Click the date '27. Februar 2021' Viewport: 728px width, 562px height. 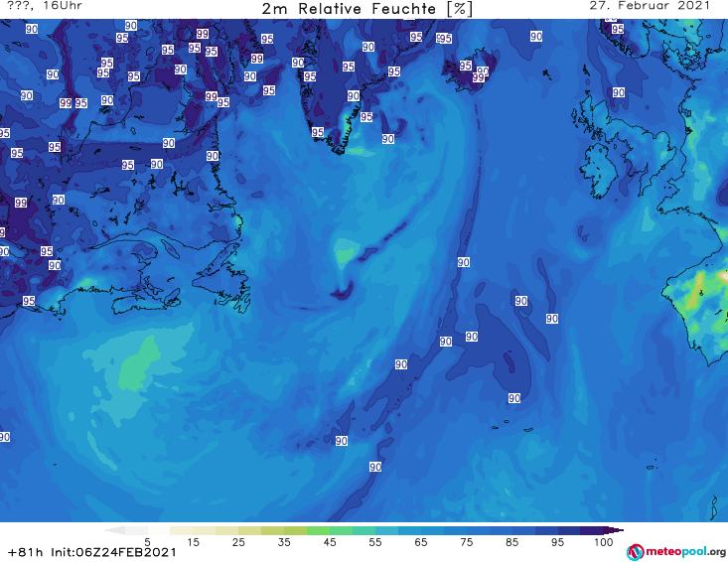click(650, 6)
